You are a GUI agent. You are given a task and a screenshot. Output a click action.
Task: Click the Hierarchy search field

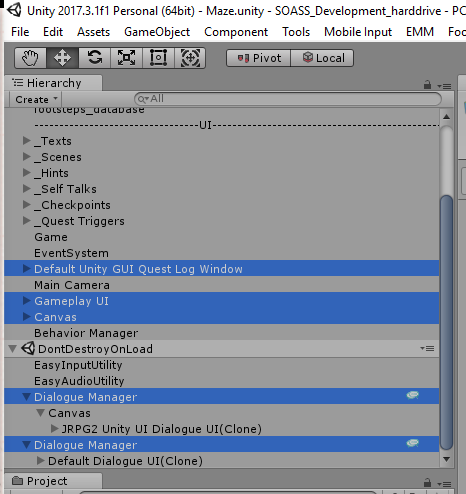point(288,99)
